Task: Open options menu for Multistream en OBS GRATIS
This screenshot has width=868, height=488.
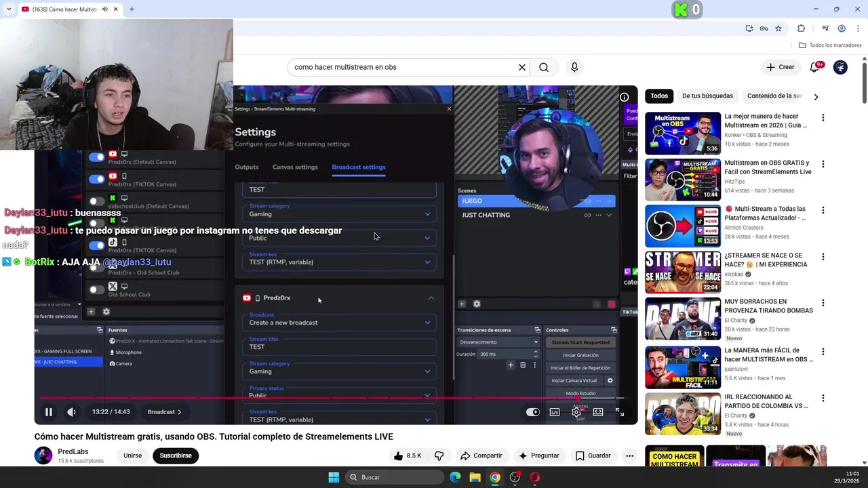Action: point(823,164)
